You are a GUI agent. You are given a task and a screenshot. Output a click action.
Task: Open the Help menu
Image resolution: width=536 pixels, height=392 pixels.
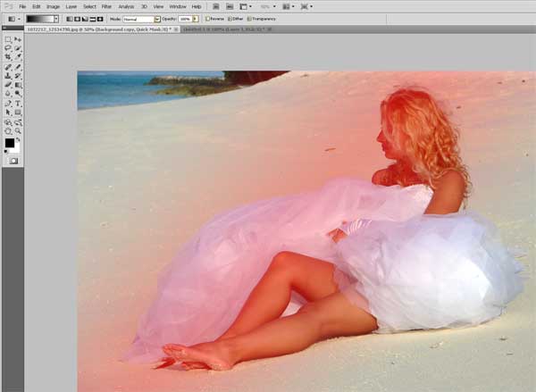coord(197,6)
